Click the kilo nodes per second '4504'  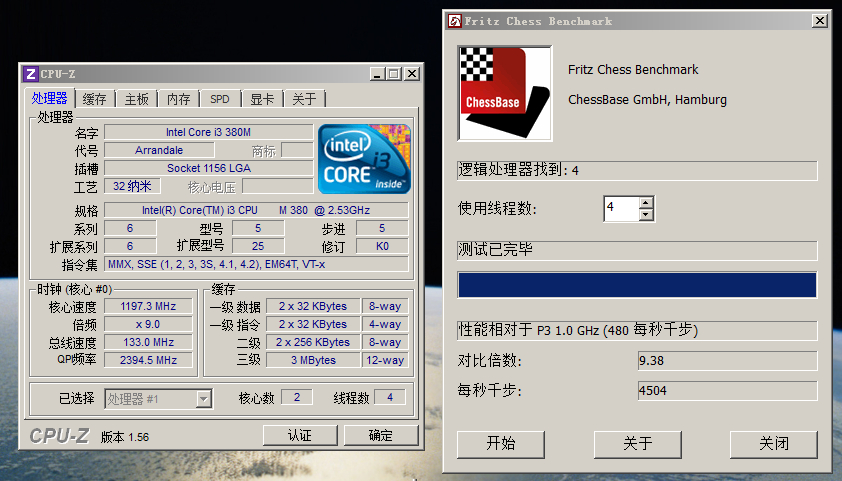pos(728,391)
